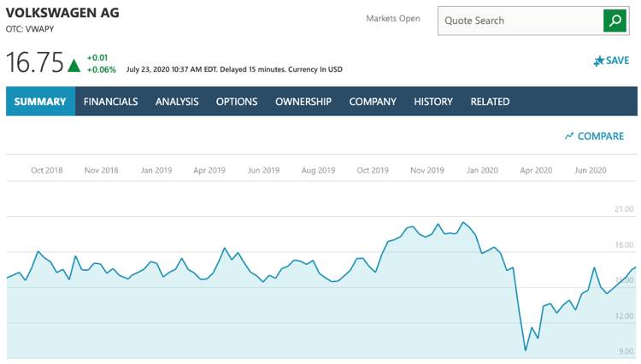This screenshot has width=641, height=364.
Task: Click the green search magnifier icon
Action: [x=615, y=21]
